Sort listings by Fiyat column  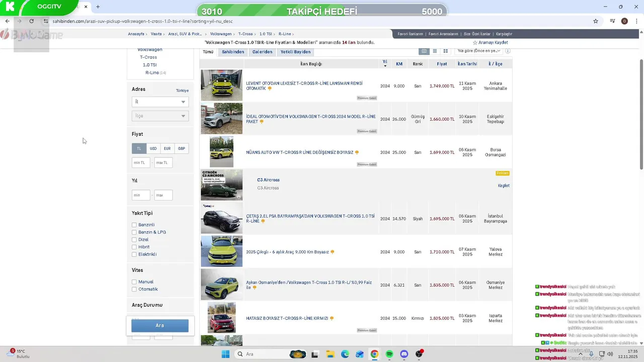pyautogui.click(x=442, y=64)
